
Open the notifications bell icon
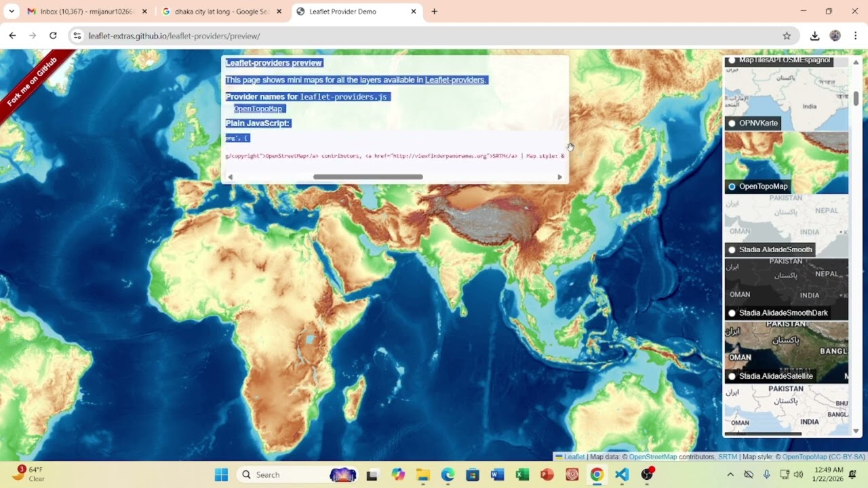[853, 474]
